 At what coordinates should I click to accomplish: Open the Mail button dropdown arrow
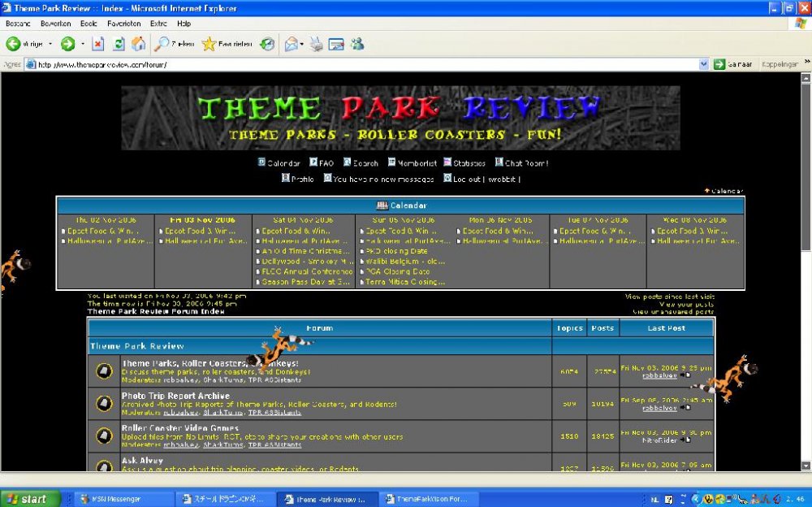pos(301,44)
